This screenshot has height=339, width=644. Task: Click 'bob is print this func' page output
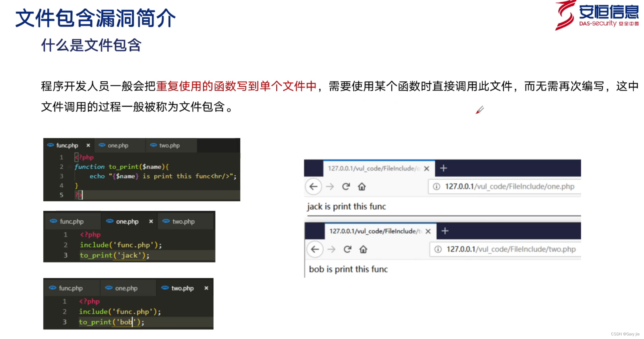[x=348, y=269]
